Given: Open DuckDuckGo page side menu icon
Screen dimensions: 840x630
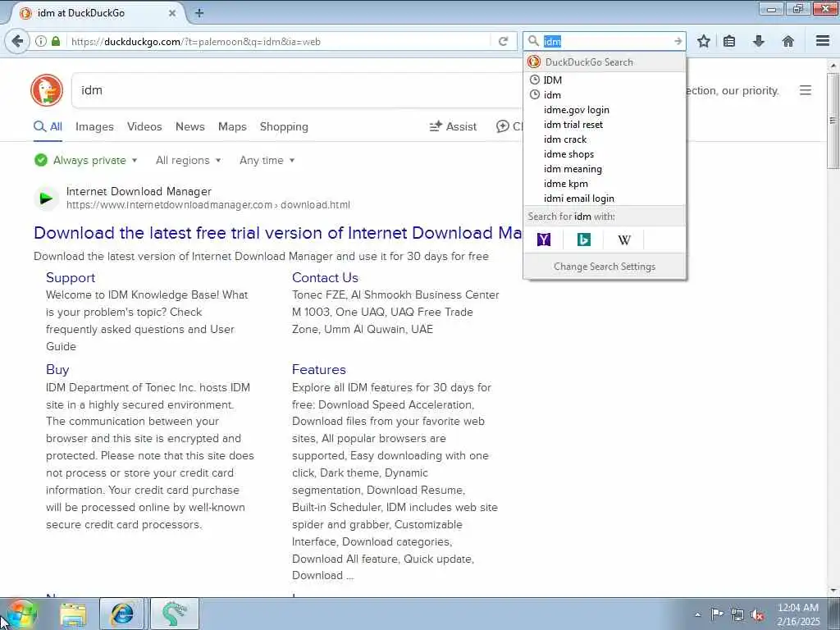Looking at the screenshot, I should (x=806, y=90).
